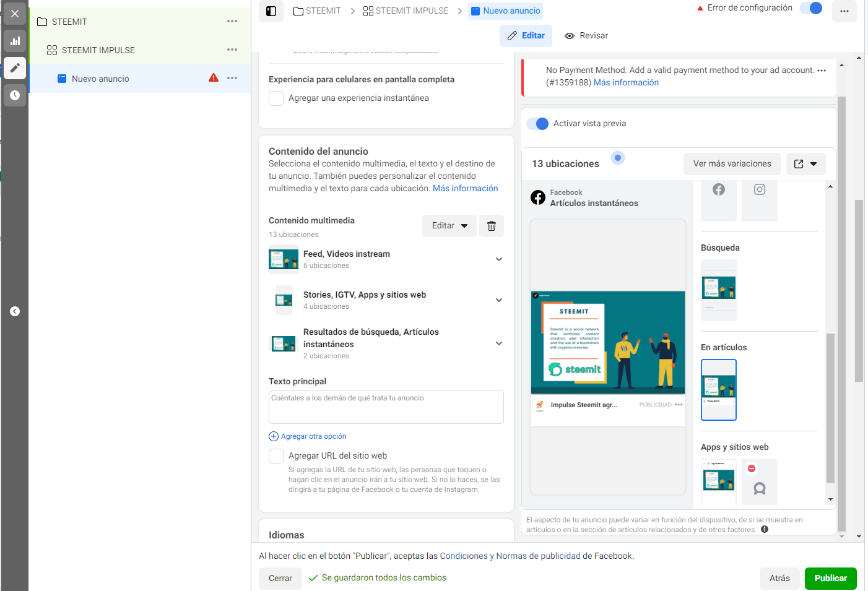Toggle the Activar vista previa switch
868x591 pixels.
[x=537, y=124]
